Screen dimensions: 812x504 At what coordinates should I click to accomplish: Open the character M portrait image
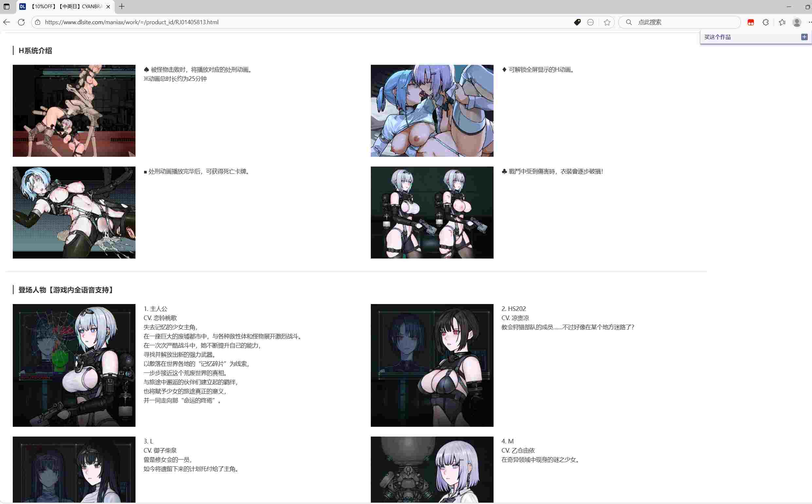click(432, 470)
